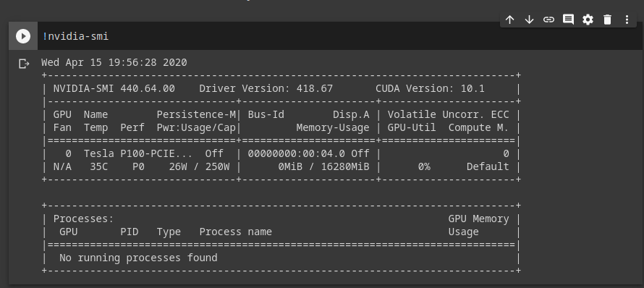Image resolution: width=644 pixels, height=288 pixels.
Task: Copy link to cell icon
Action: click(548, 20)
